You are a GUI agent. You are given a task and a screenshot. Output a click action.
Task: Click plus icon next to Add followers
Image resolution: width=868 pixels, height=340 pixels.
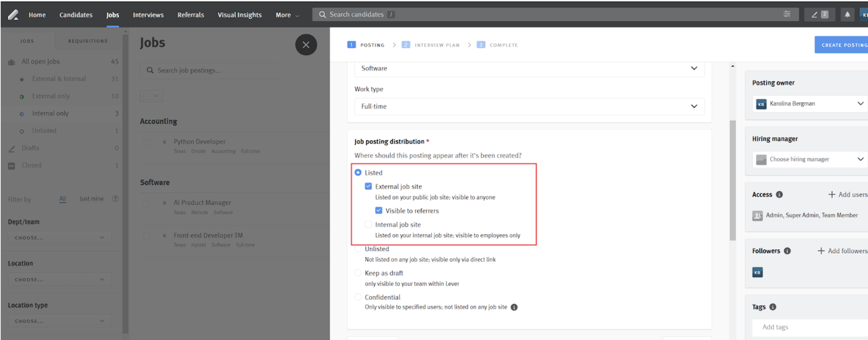point(821,251)
